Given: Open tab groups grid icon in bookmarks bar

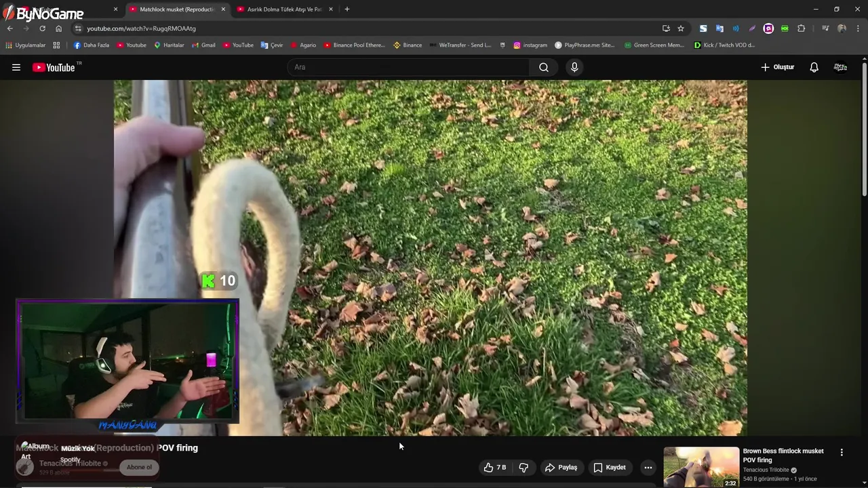Looking at the screenshot, I should tap(56, 45).
